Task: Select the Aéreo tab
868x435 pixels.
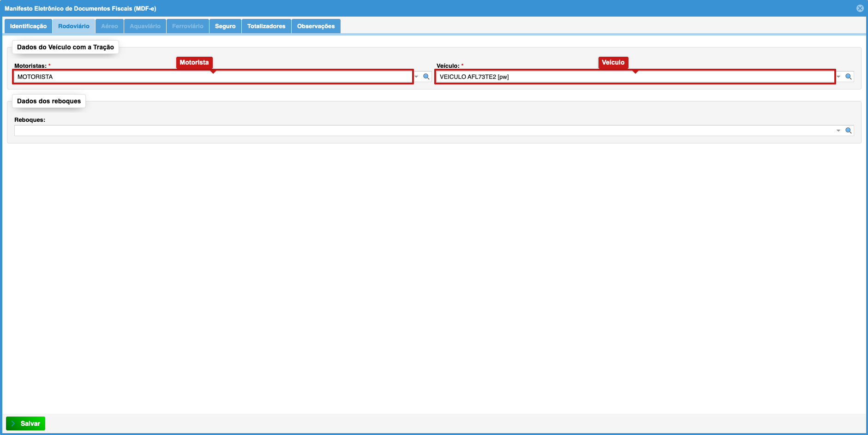Action: point(109,26)
